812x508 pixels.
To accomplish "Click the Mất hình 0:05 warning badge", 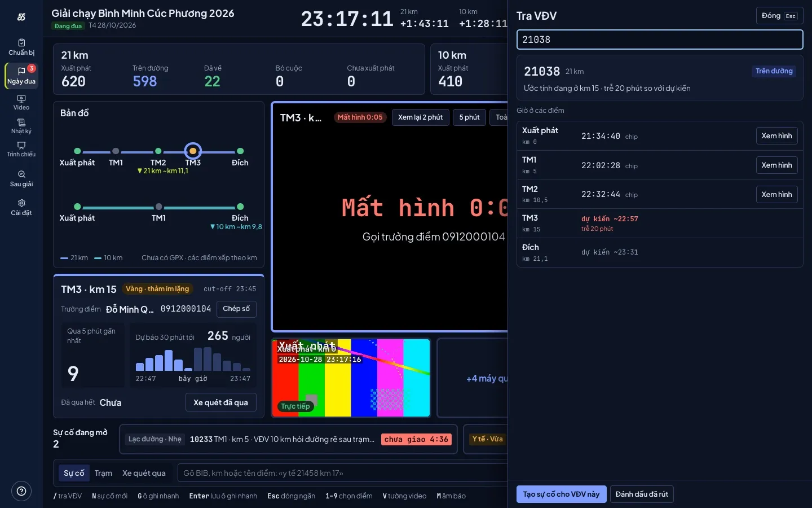I will click(x=360, y=117).
